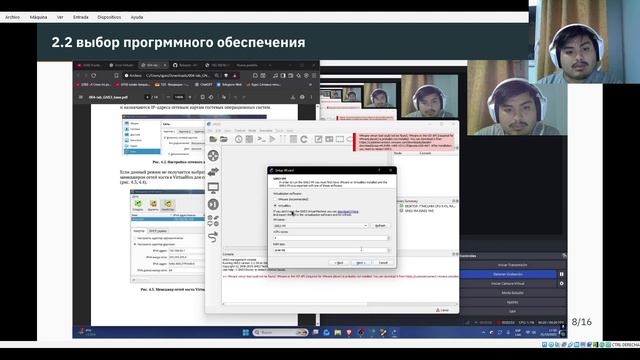
Task: Toggle the PDF viewer sidebar menu icon
Action: click(81, 97)
